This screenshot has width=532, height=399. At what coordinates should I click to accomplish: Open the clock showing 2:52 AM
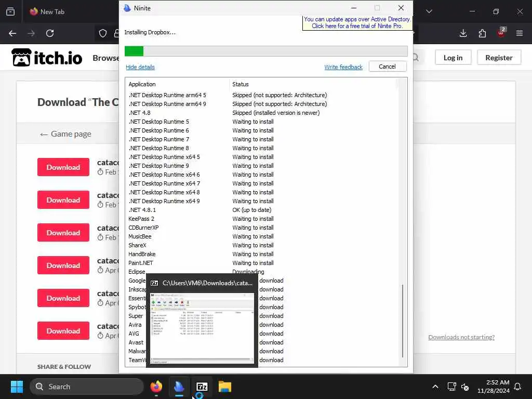tap(494, 387)
